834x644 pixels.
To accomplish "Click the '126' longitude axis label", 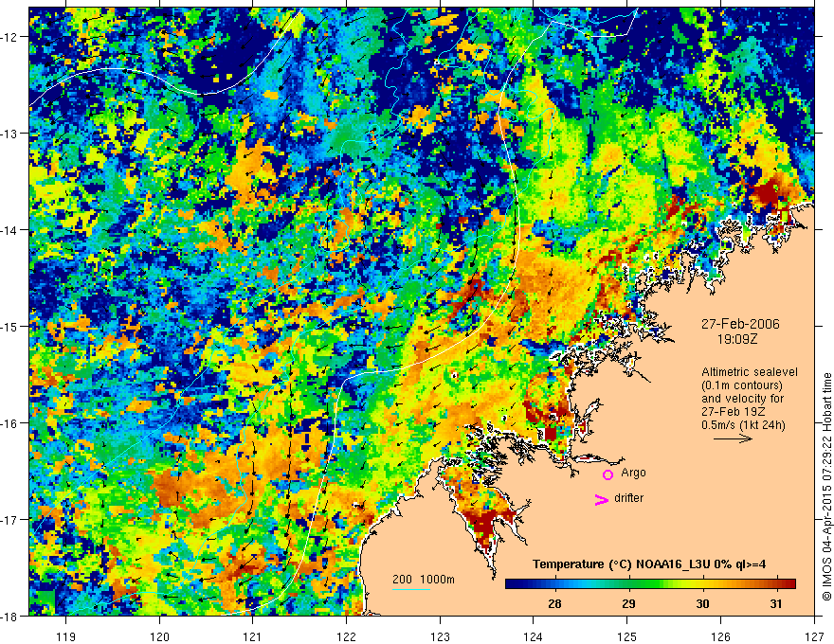I will click(720, 637).
